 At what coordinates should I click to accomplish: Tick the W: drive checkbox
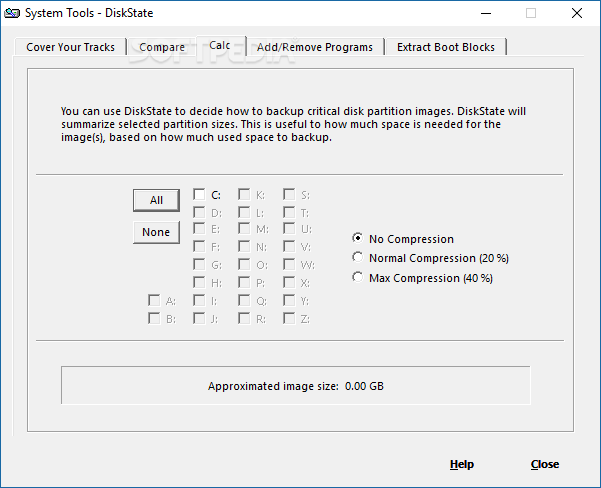[289, 264]
